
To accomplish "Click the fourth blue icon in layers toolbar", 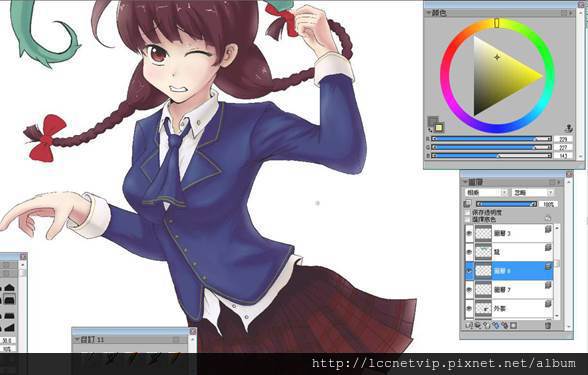I will (496, 326).
